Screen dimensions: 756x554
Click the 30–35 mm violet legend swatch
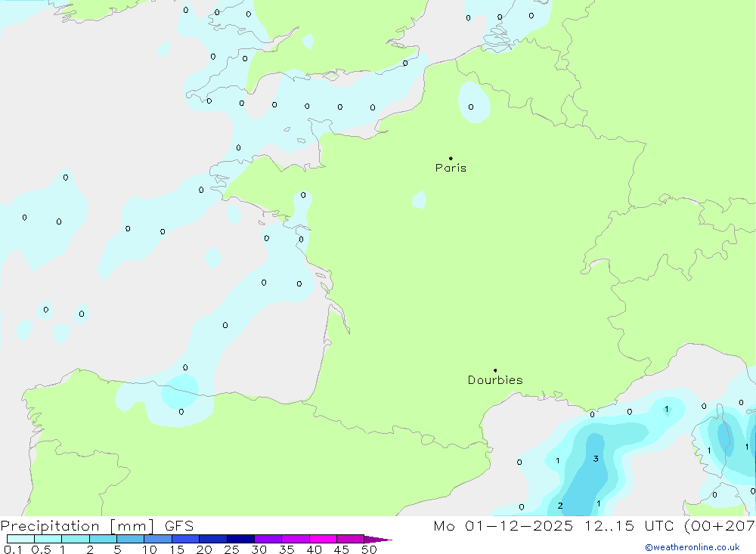click(x=268, y=539)
